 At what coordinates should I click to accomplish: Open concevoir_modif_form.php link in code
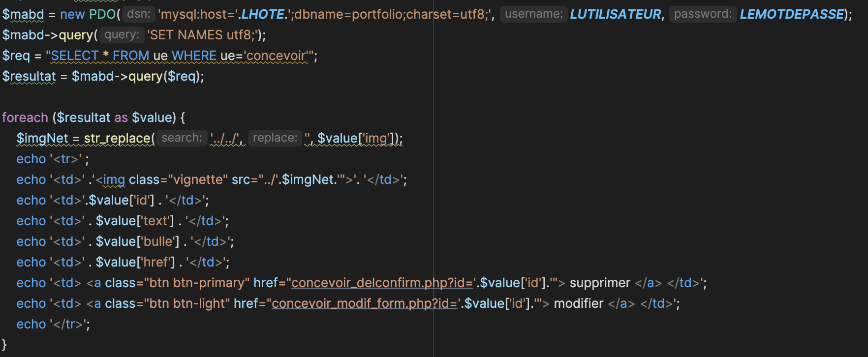coord(365,303)
